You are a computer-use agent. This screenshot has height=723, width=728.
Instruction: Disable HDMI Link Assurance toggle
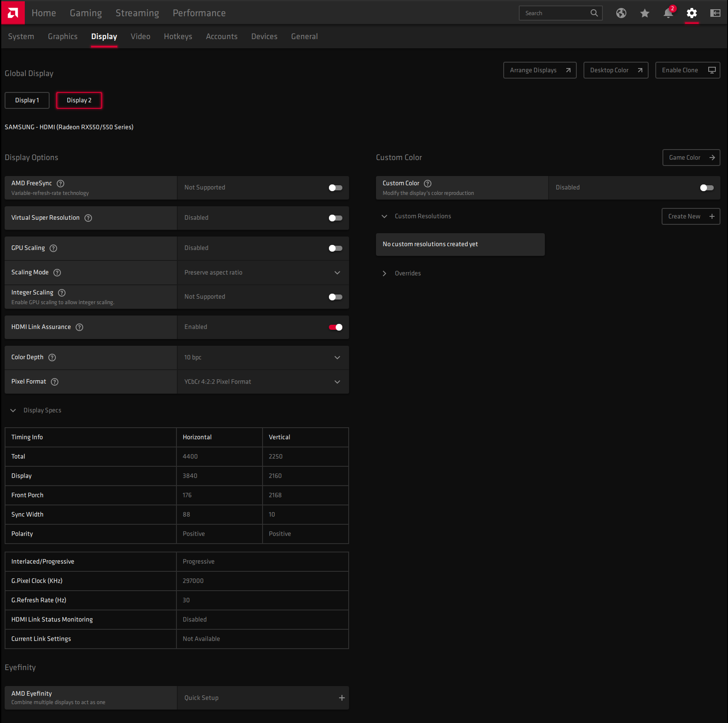click(335, 327)
